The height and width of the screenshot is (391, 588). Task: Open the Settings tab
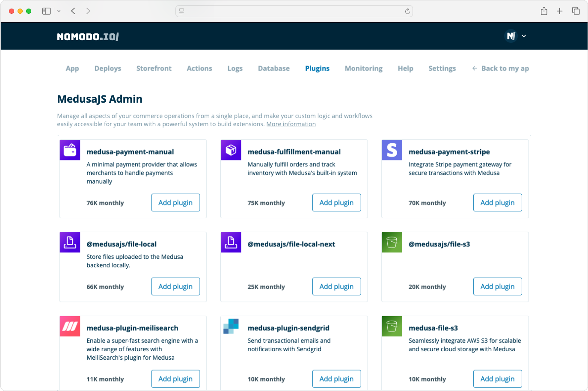442,68
